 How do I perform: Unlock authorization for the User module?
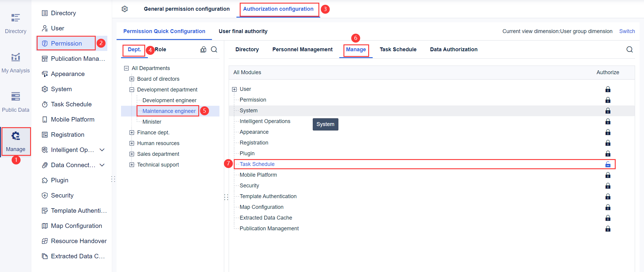pyautogui.click(x=608, y=89)
